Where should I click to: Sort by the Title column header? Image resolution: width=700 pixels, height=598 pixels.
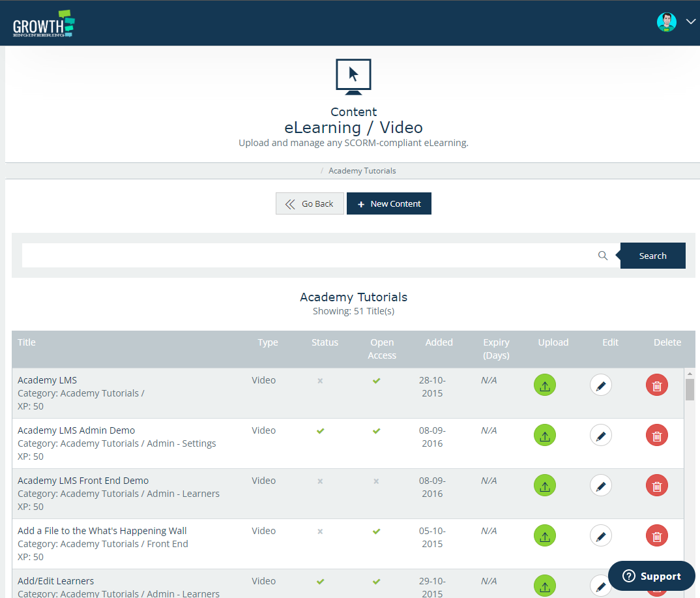click(27, 342)
